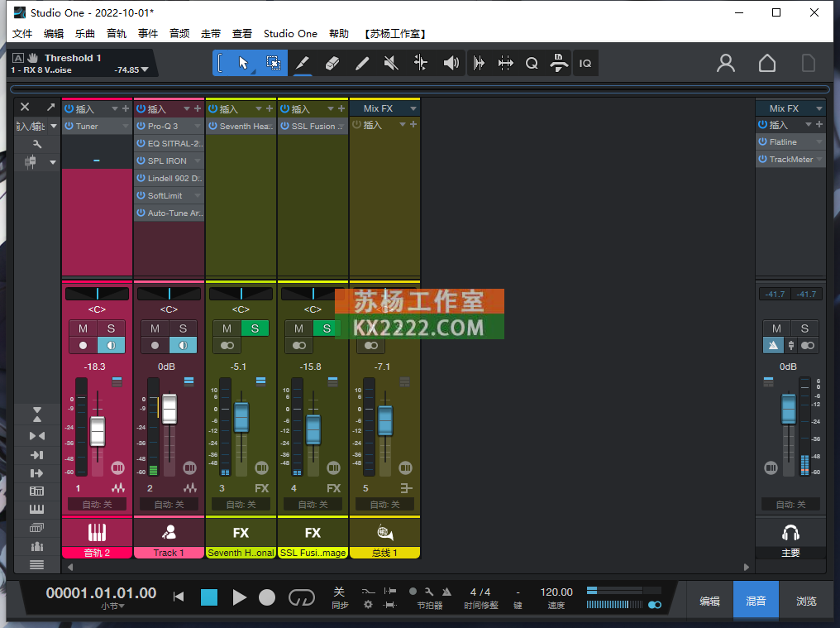Bypass the Auto-Tune insert

pos(141,213)
